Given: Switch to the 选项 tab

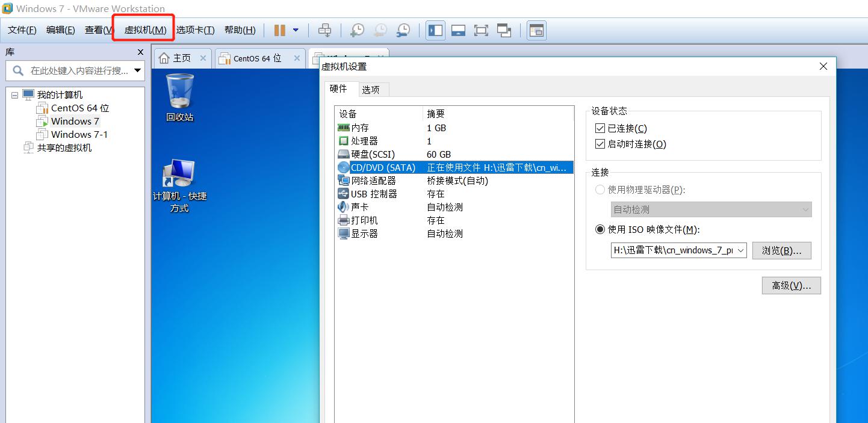Looking at the screenshot, I should 372,88.
